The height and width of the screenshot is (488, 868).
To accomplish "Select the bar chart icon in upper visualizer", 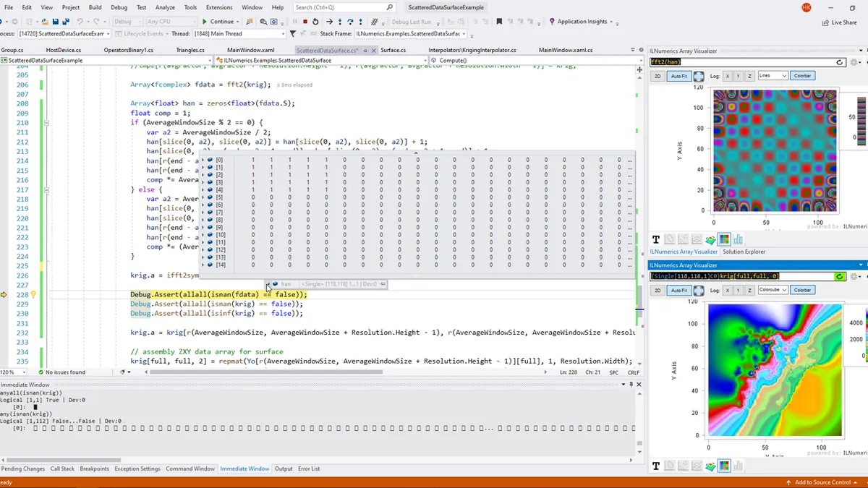I will tap(737, 239).
